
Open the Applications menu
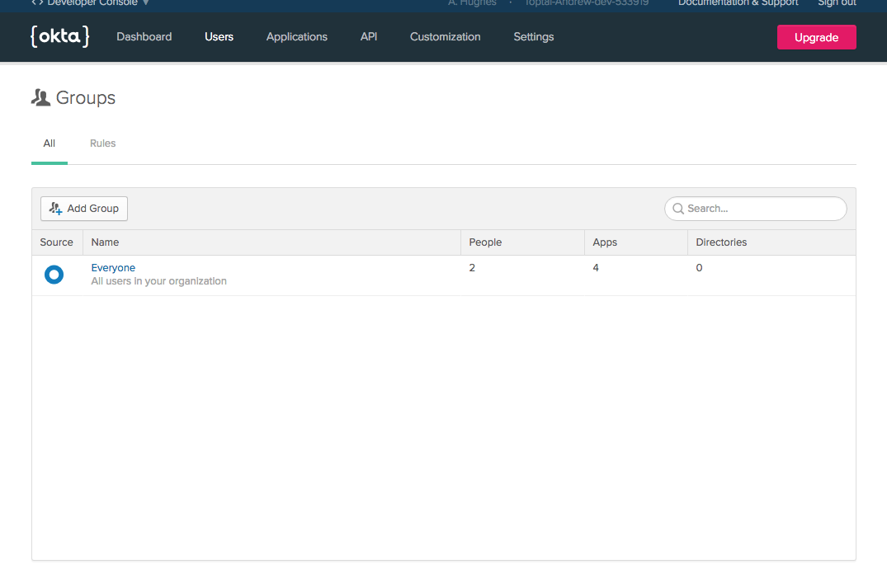(x=296, y=36)
